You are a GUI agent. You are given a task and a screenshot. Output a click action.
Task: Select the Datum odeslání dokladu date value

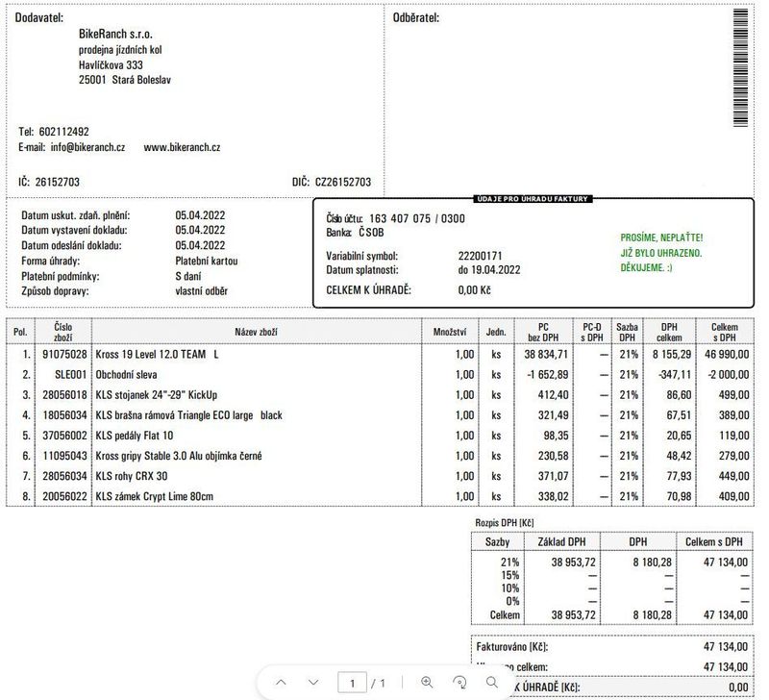pos(200,245)
